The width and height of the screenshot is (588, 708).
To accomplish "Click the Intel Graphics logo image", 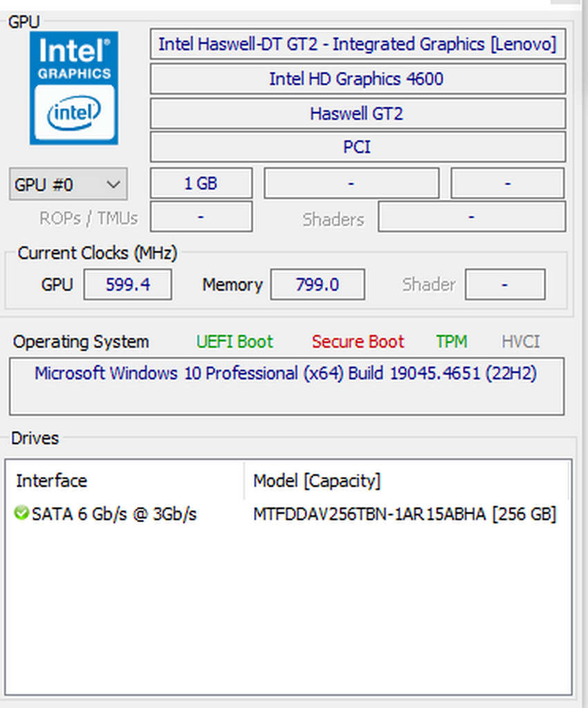I will pyautogui.click(x=73, y=88).
